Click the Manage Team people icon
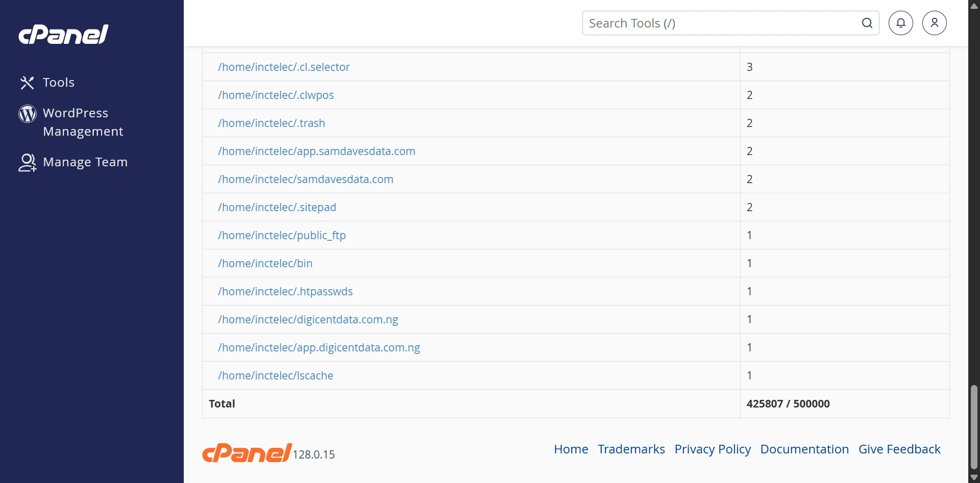The width and height of the screenshot is (980, 483). pyautogui.click(x=28, y=163)
